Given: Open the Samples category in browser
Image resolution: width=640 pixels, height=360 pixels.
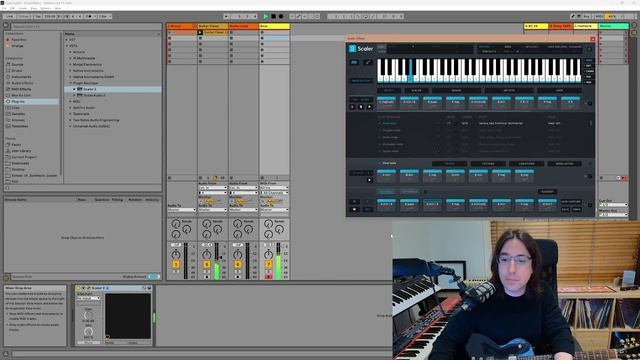Looking at the screenshot, I should [x=18, y=114].
